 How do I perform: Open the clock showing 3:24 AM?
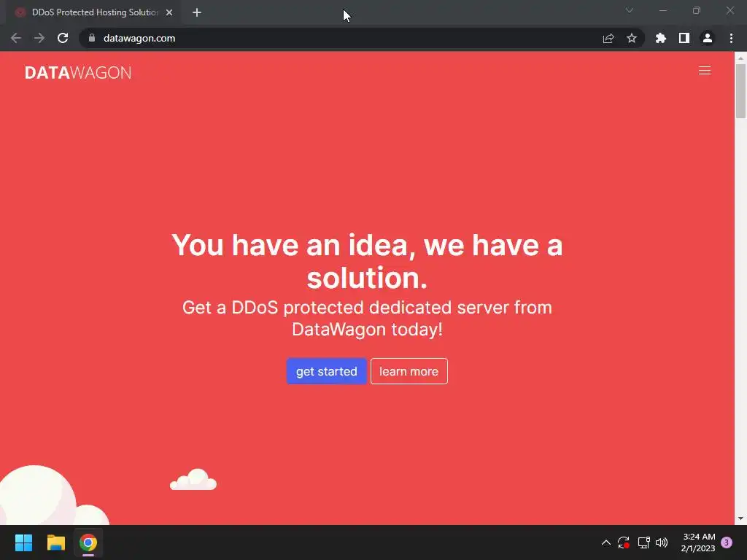click(698, 542)
